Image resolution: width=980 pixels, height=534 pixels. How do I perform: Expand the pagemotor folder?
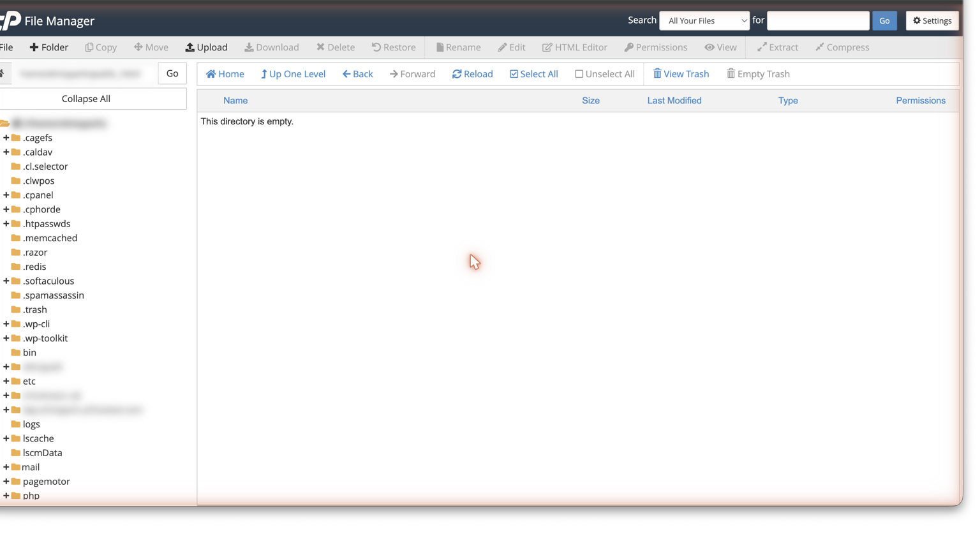point(6,482)
